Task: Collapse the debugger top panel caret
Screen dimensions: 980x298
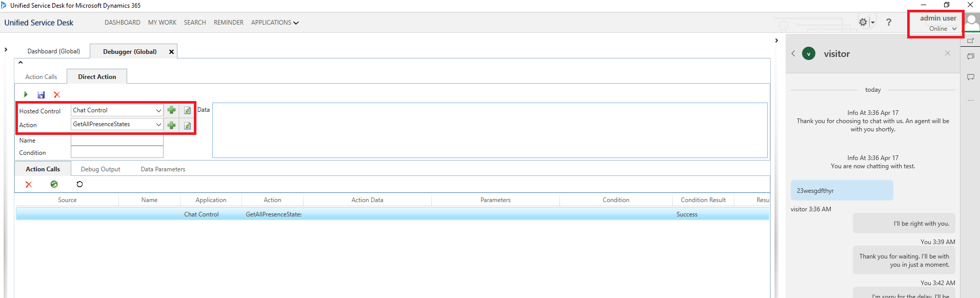Action: [x=21, y=62]
